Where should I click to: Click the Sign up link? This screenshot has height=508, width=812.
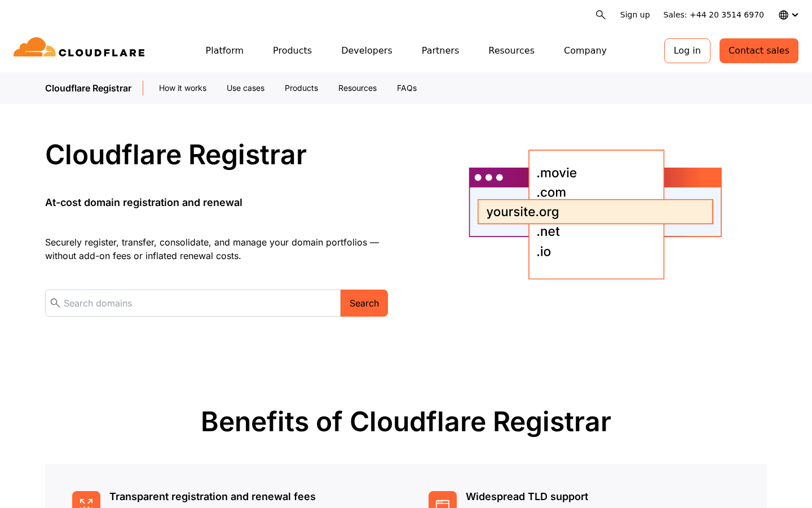[x=635, y=15]
